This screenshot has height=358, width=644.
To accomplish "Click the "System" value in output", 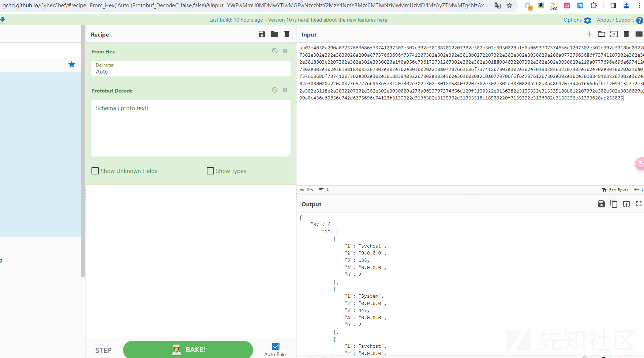I will [370, 296].
